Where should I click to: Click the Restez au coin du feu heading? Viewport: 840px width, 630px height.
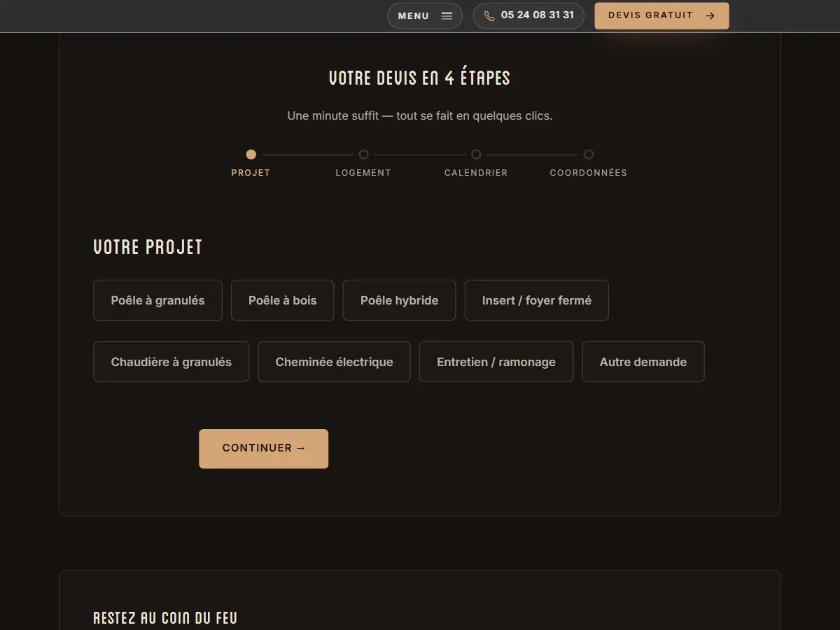point(165,618)
